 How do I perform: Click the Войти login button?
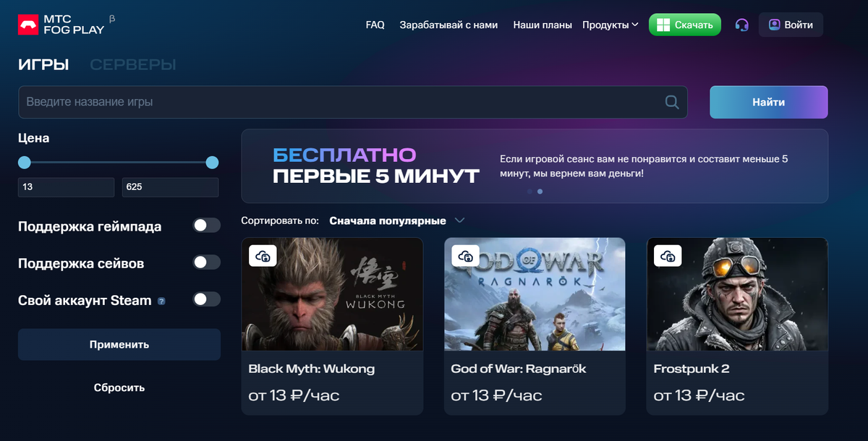click(791, 25)
